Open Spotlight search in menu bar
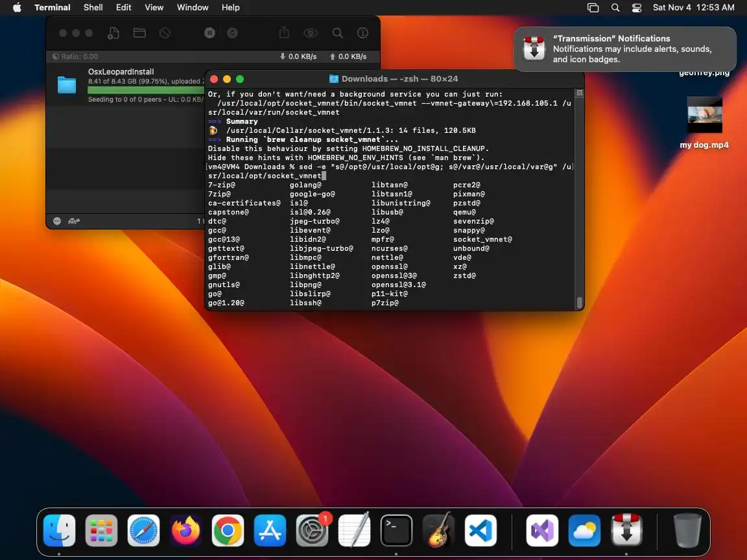The width and height of the screenshot is (747, 560). click(615, 8)
